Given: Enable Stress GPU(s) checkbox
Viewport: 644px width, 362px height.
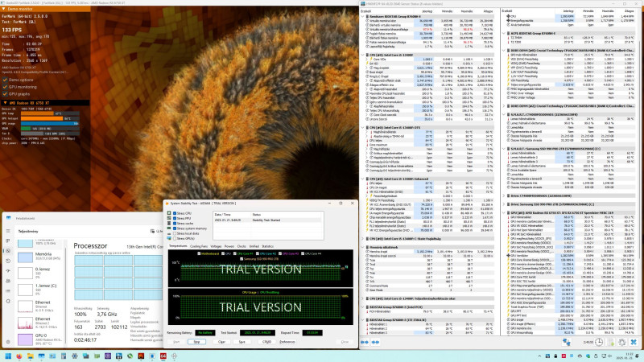Looking at the screenshot, I should (x=175, y=238).
